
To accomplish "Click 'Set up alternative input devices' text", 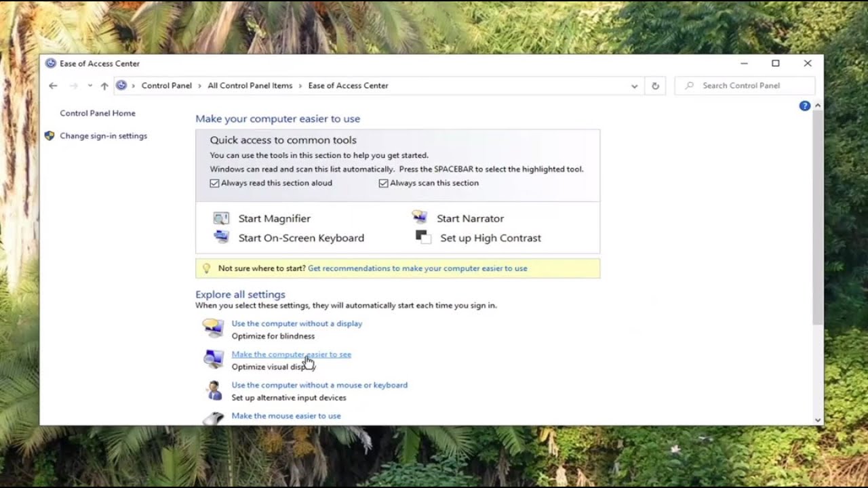I will (x=289, y=398).
